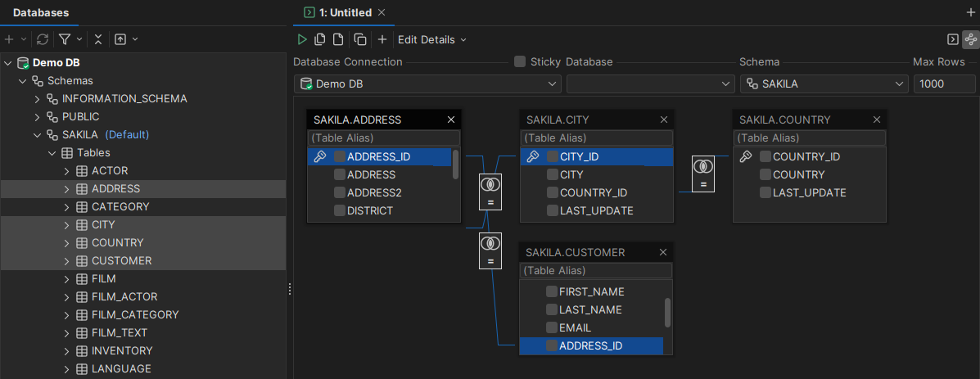Refresh the database tree
980x379 pixels.
[x=43, y=39]
